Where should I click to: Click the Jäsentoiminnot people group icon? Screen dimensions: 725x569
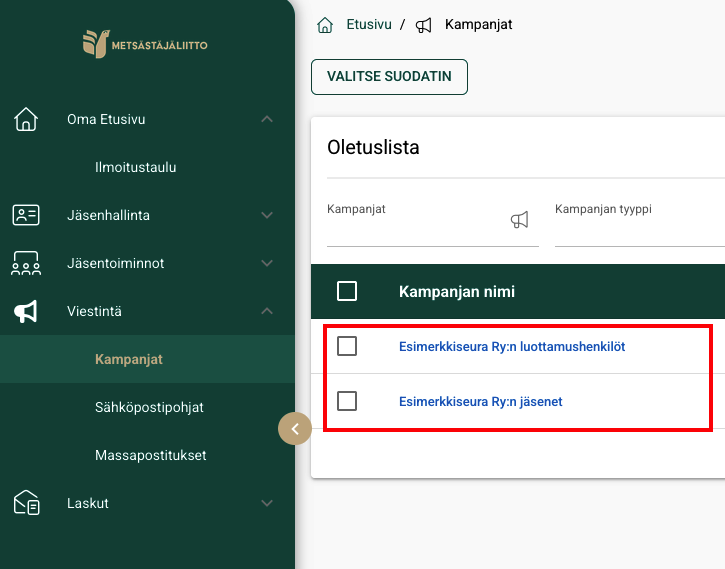pos(26,263)
